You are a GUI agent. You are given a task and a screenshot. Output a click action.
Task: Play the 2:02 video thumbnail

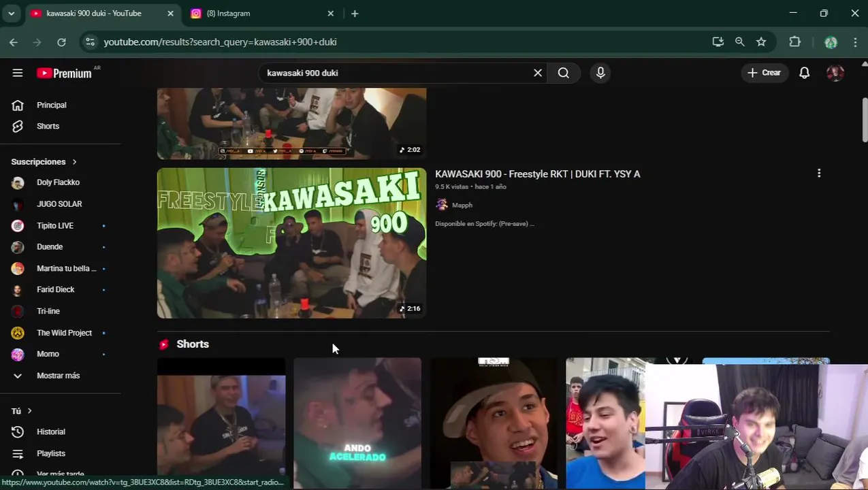[x=291, y=123]
